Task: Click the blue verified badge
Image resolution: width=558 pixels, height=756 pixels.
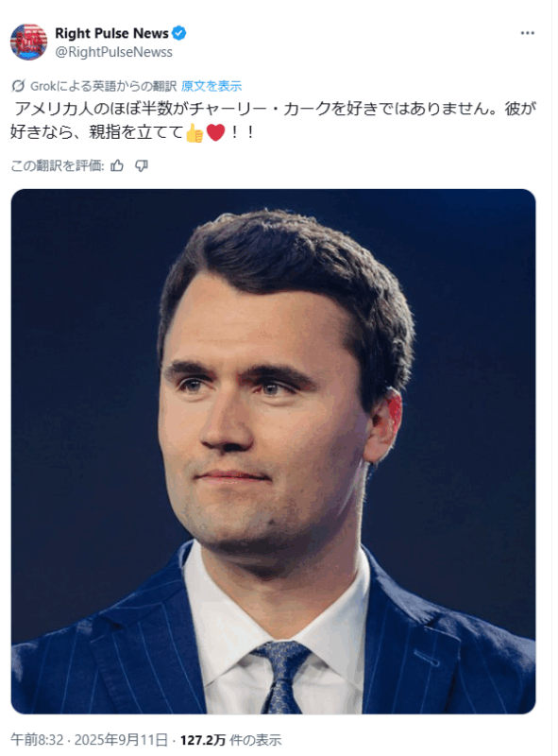Action: (x=179, y=33)
